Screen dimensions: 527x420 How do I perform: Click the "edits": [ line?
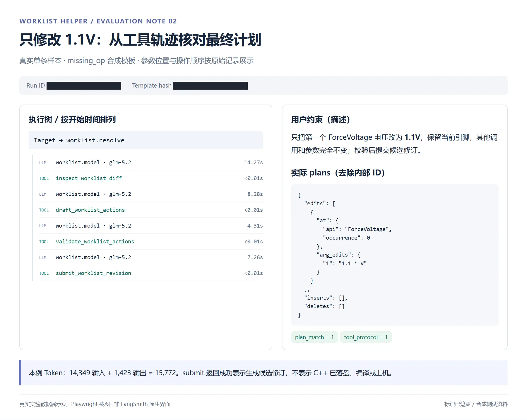(x=320, y=203)
